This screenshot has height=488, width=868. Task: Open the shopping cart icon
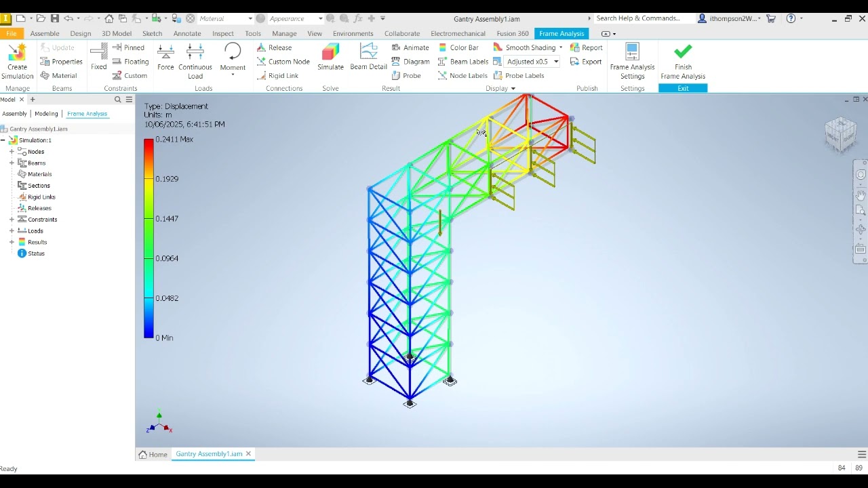[x=771, y=18]
